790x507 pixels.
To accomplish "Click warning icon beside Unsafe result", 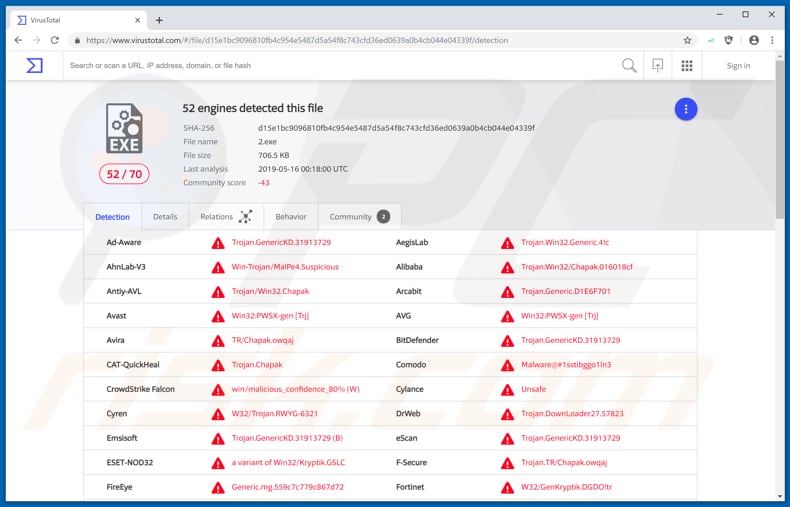I will pyautogui.click(x=507, y=390).
